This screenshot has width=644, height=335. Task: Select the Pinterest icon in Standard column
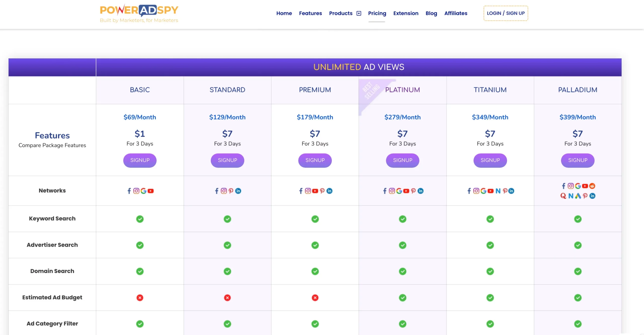(x=231, y=191)
